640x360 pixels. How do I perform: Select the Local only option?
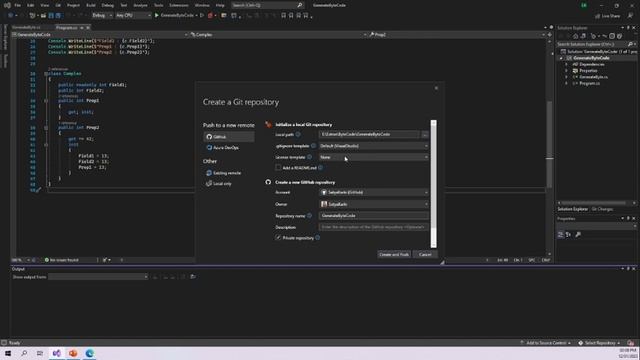219,184
